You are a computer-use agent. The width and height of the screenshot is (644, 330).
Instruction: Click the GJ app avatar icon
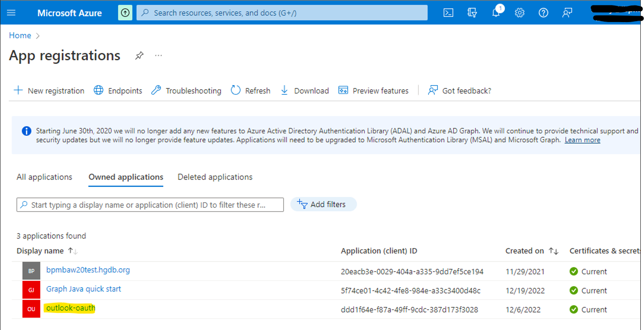coord(31,290)
